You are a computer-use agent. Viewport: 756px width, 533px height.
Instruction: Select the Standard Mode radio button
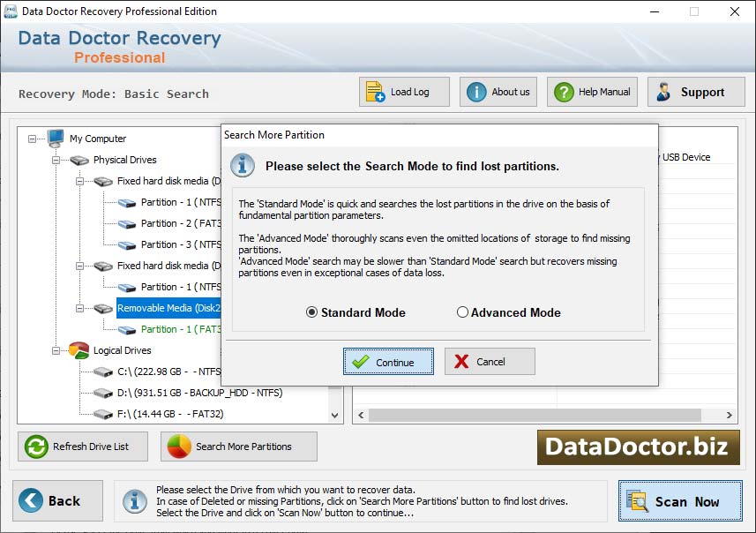pyautogui.click(x=311, y=312)
